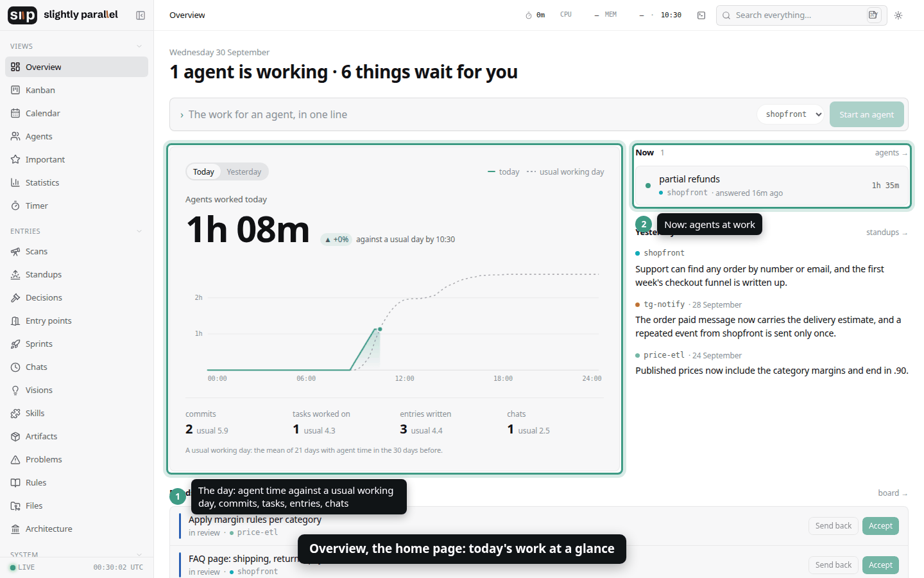Screen dimensions: 924x578
Task: Follow the agents link in Now panel
Action: [891, 153]
